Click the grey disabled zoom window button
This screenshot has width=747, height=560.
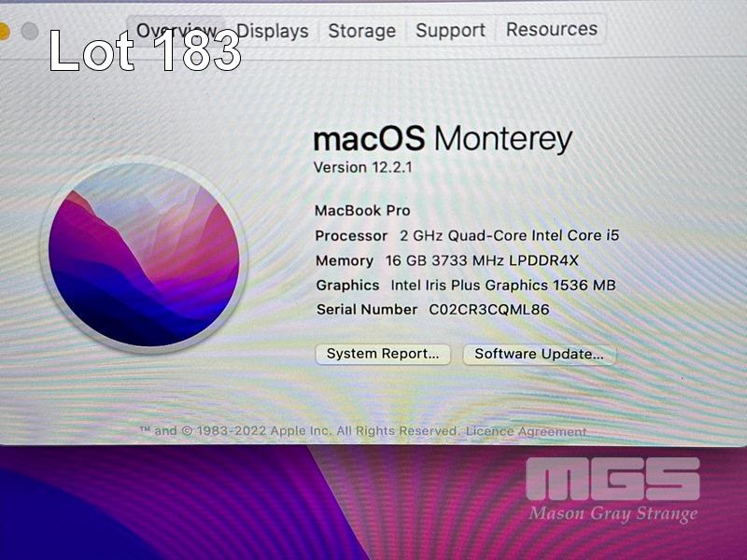[30, 32]
